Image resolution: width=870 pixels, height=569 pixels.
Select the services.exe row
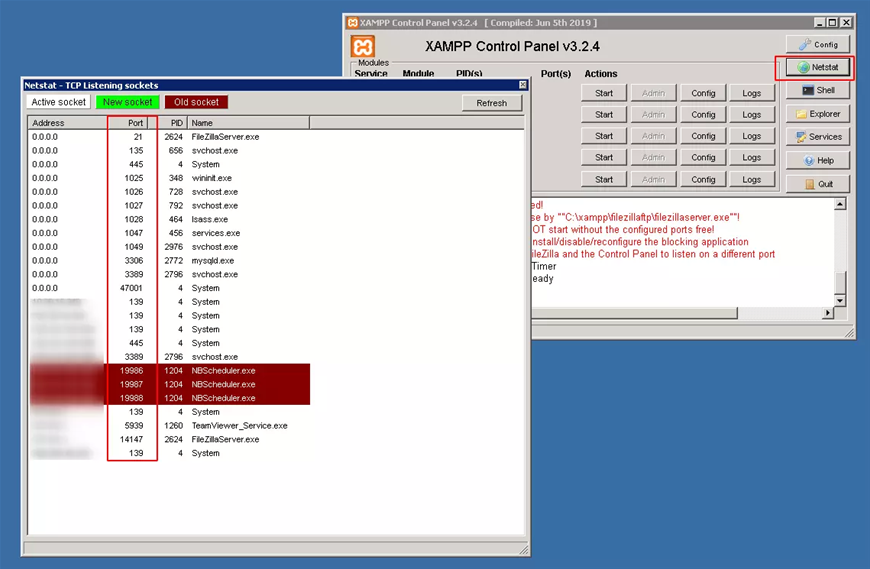coord(169,233)
